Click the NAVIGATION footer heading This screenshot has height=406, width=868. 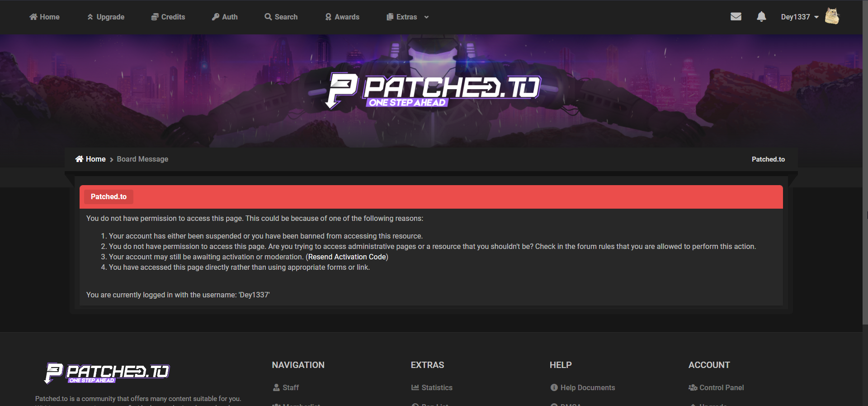tap(298, 365)
